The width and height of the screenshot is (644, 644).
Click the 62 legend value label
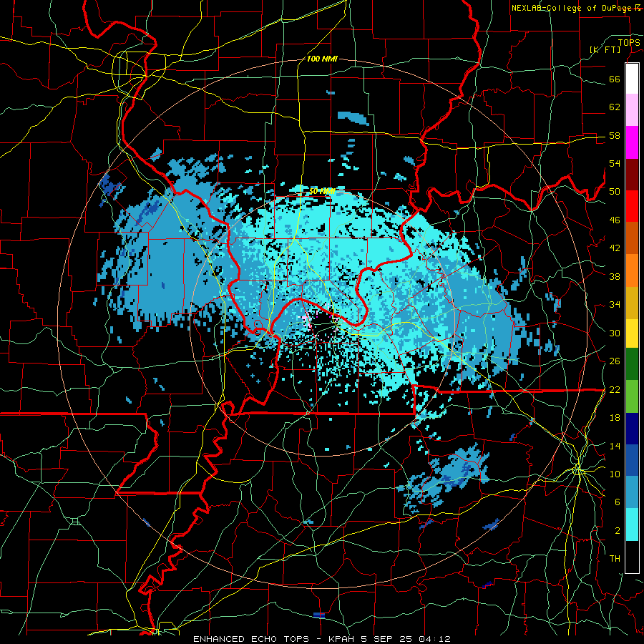615,107
